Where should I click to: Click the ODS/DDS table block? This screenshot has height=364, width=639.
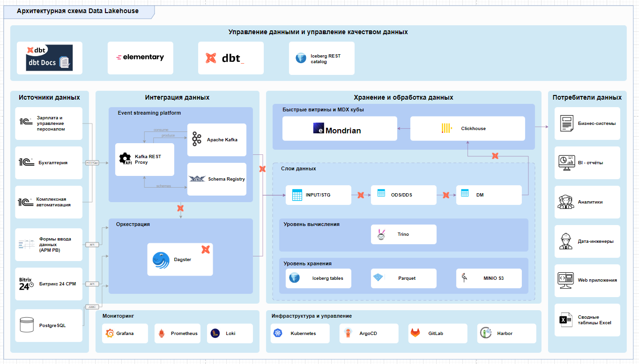(404, 195)
